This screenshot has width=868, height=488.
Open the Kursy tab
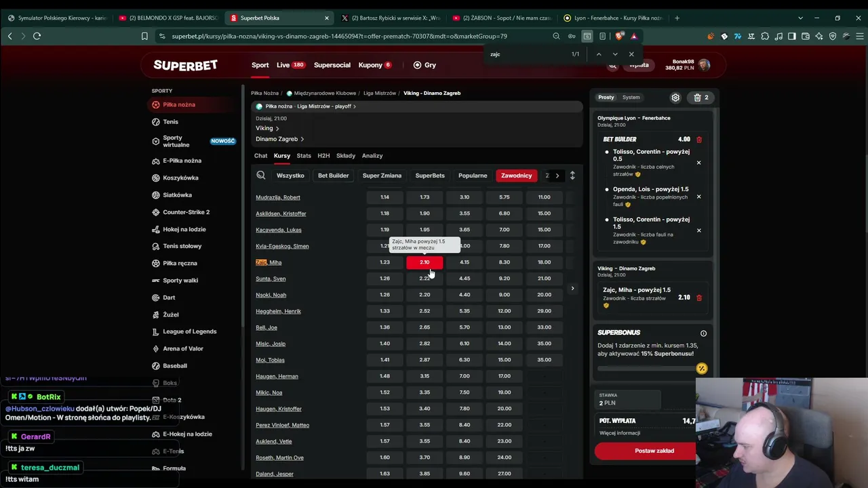[282, 156]
